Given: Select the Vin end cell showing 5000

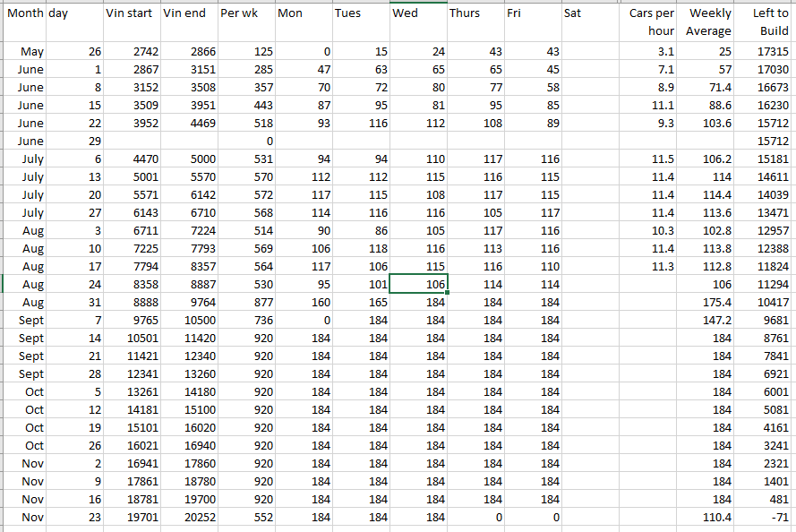Looking at the screenshot, I should pos(188,159).
